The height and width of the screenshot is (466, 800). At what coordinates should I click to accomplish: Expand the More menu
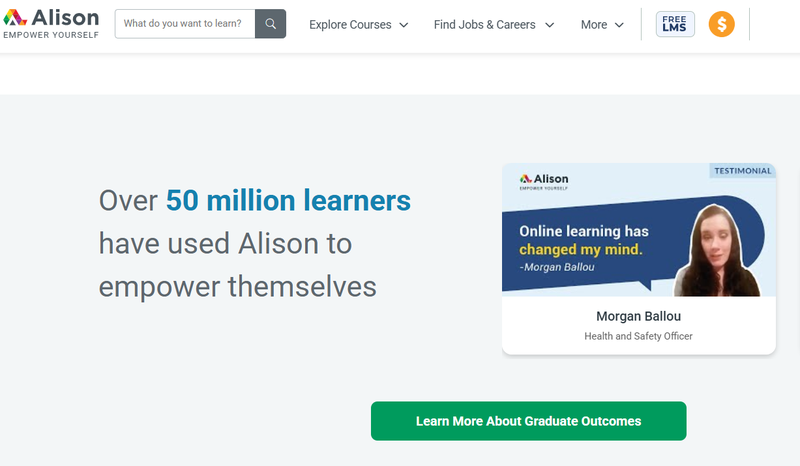[x=602, y=24]
